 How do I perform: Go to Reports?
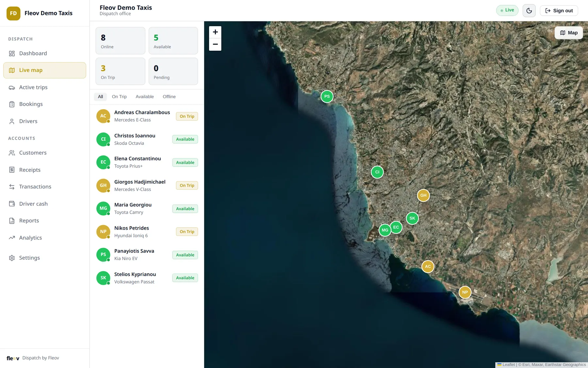pyautogui.click(x=45, y=221)
